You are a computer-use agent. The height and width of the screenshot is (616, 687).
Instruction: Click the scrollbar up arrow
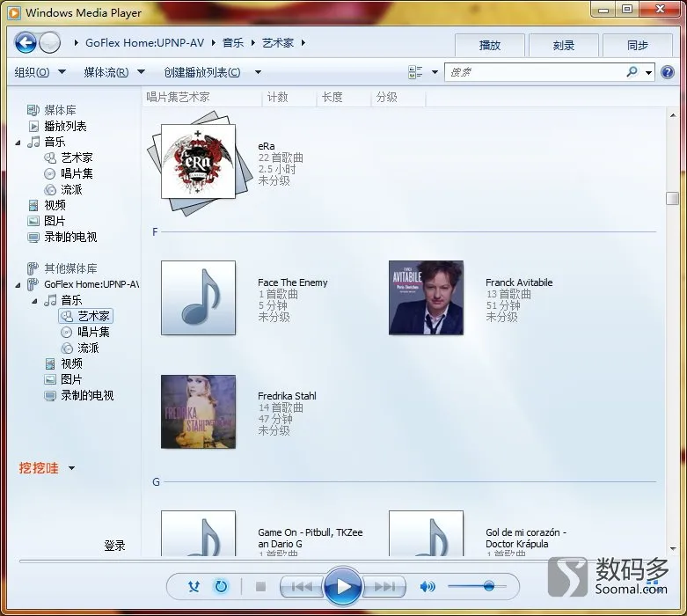(x=673, y=115)
